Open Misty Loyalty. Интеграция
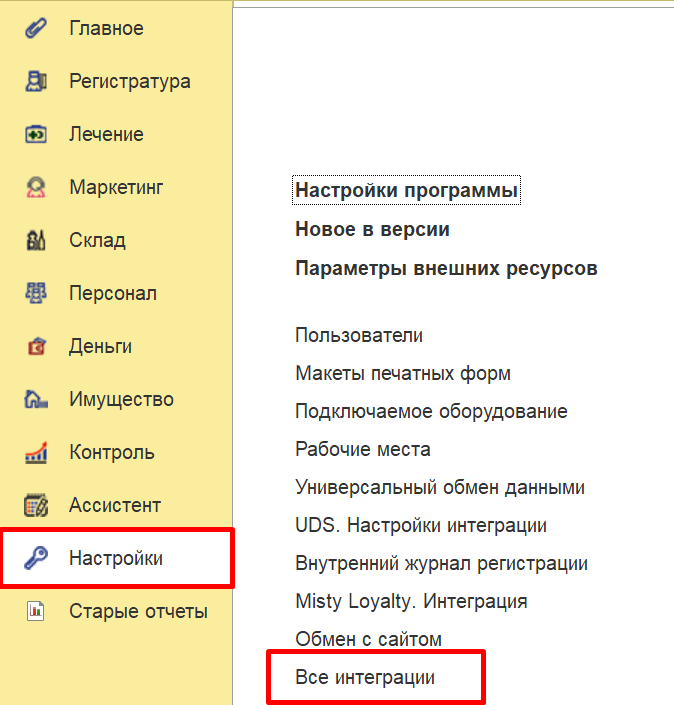This screenshot has height=705, width=674. coord(411,601)
